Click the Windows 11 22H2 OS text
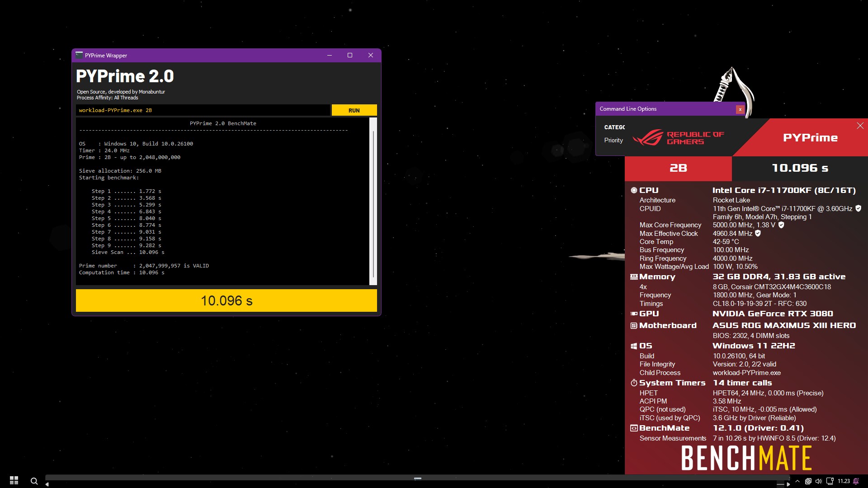 pos(754,346)
